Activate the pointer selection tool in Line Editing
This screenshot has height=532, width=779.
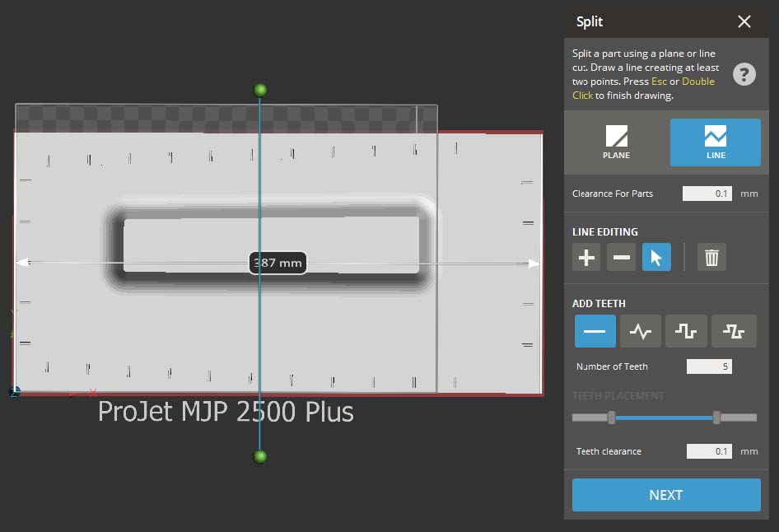pyautogui.click(x=656, y=257)
